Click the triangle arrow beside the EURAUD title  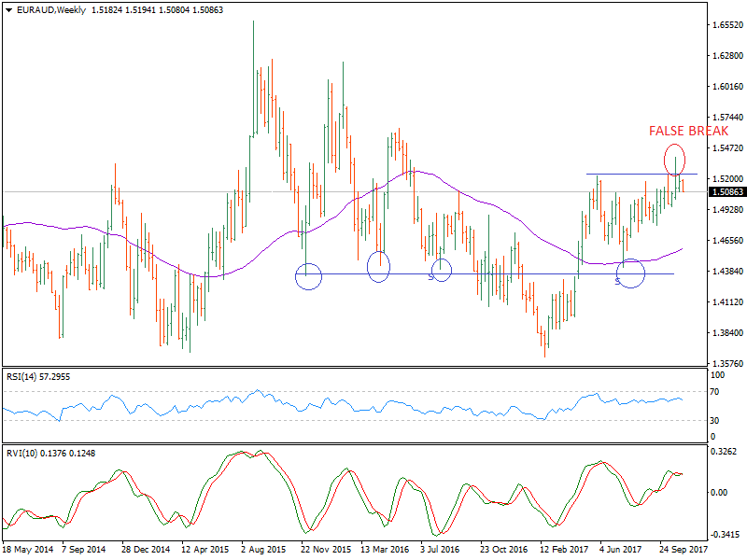(x=7, y=10)
